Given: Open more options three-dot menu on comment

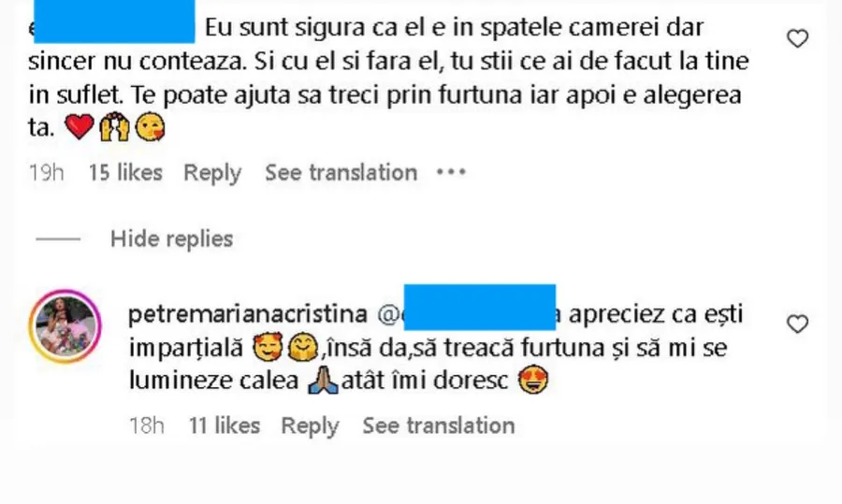Looking at the screenshot, I should (451, 172).
